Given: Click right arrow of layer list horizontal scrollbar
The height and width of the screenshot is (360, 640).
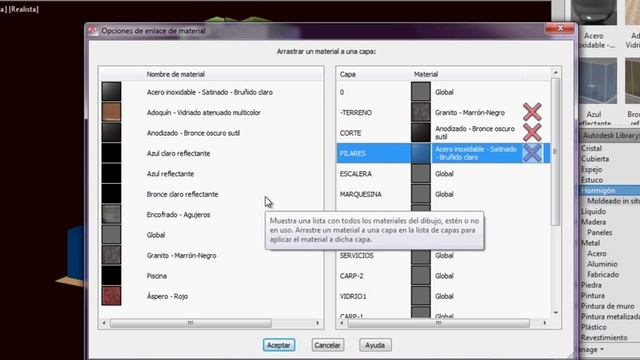Looking at the screenshot, I should 544,323.
